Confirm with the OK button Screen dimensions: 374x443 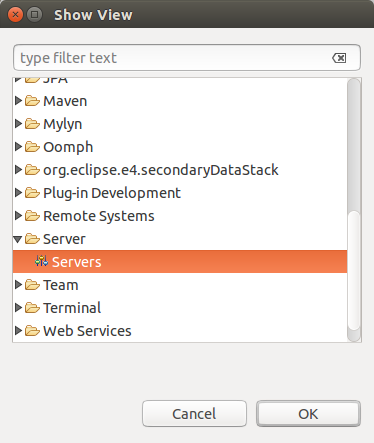click(x=308, y=414)
